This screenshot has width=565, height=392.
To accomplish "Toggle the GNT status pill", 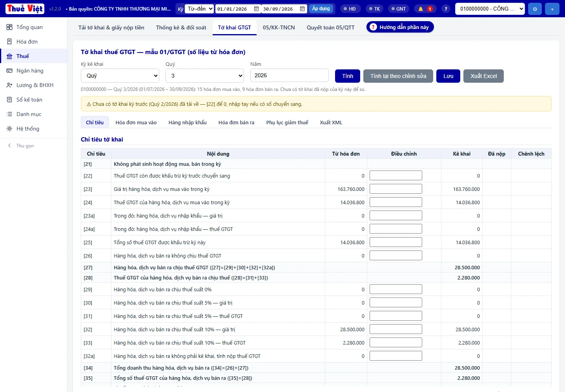I will pos(399,9).
